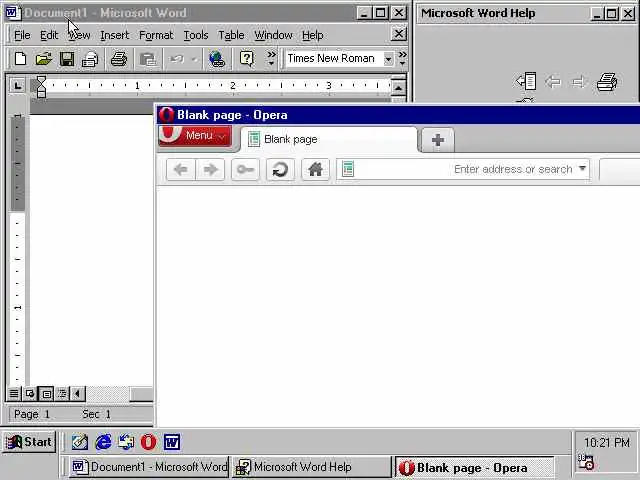Click the Show Desktop icon in Quick Launch
The width and height of the screenshot is (640, 480).
[x=80, y=442]
